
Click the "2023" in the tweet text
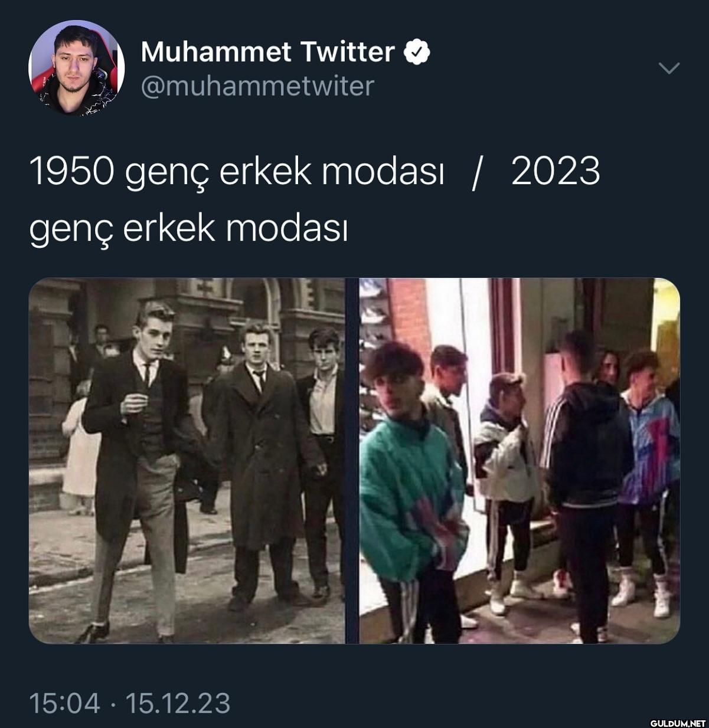coord(556,171)
